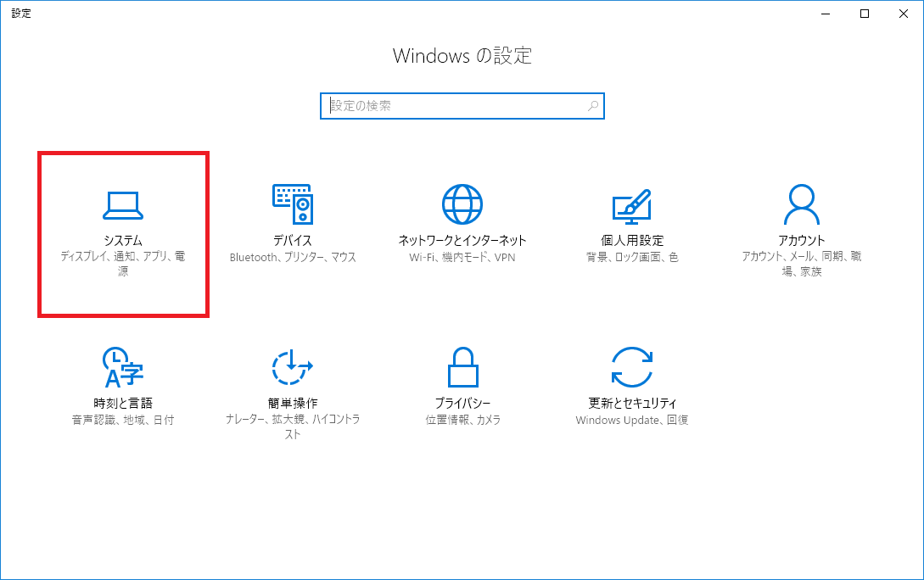Minimize the 設定 window

tap(826, 14)
